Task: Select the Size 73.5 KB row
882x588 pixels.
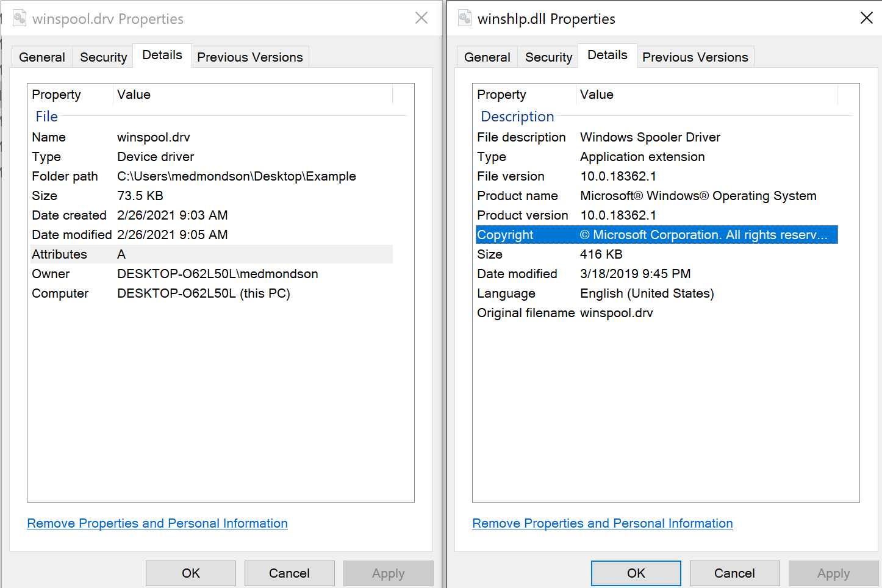Action: coord(211,196)
